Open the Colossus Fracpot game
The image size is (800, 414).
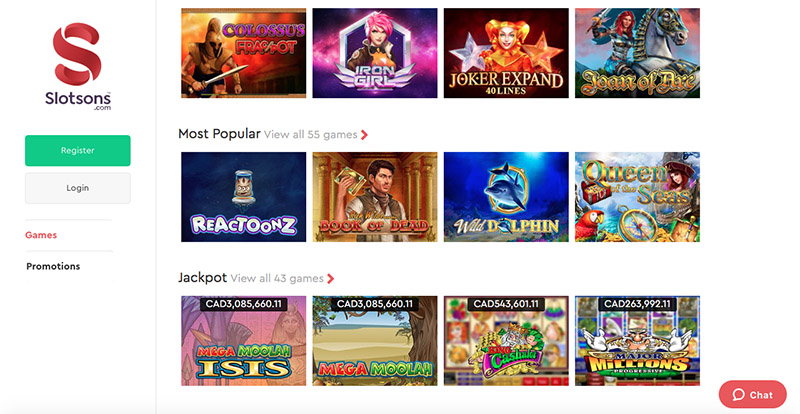[x=243, y=53]
